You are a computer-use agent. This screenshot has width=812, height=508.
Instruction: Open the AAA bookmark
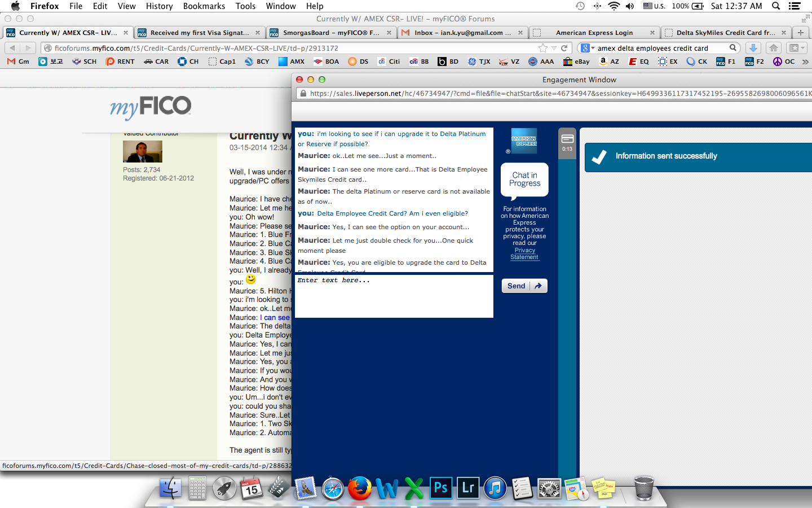pos(541,62)
